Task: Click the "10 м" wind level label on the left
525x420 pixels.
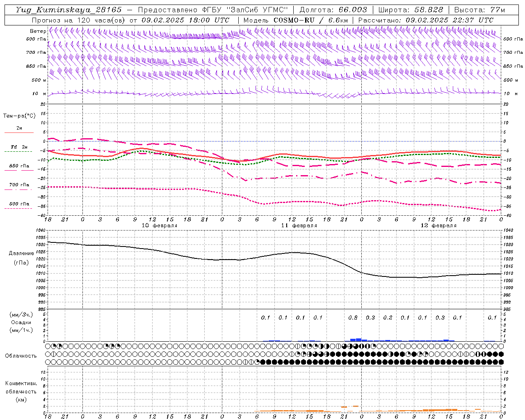Action: 39,94
